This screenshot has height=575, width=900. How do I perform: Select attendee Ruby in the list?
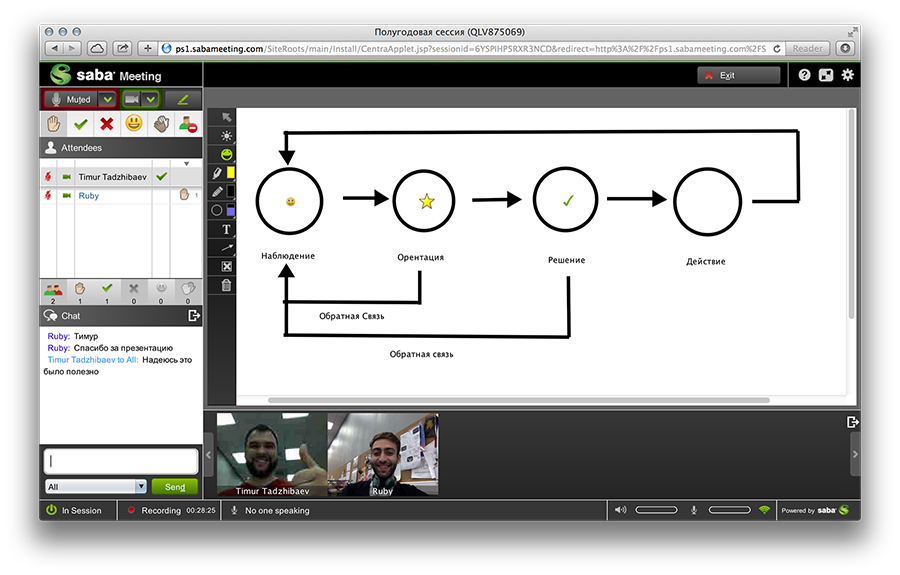point(89,196)
